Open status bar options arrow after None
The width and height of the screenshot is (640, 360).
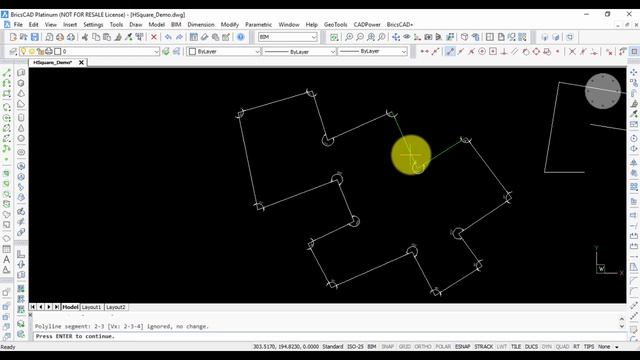click(x=617, y=347)
